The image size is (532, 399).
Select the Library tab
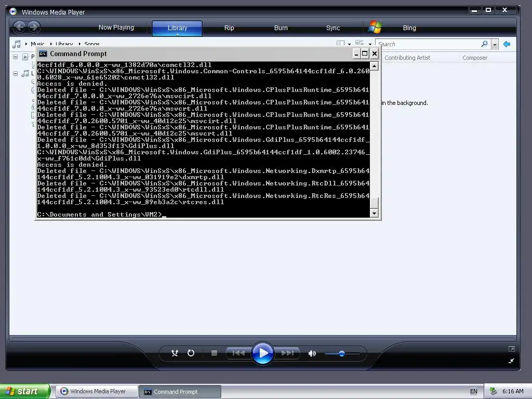pos(177,28)
